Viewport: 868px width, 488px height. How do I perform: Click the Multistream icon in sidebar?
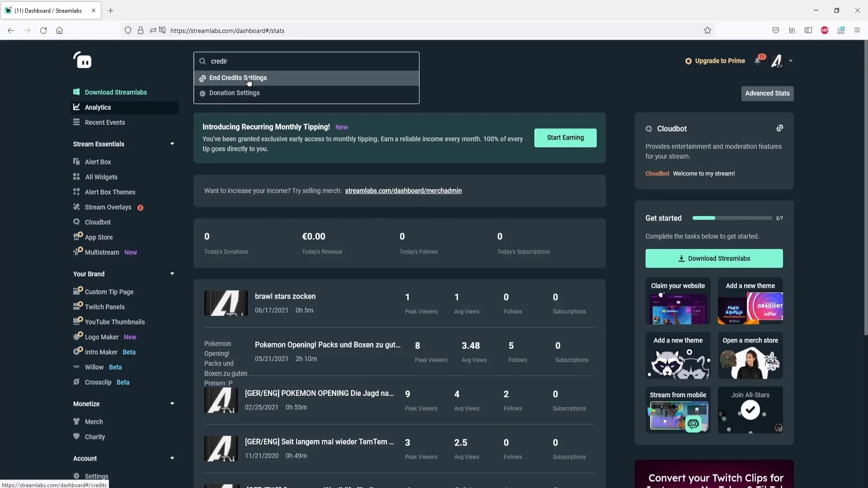point(78,251)
